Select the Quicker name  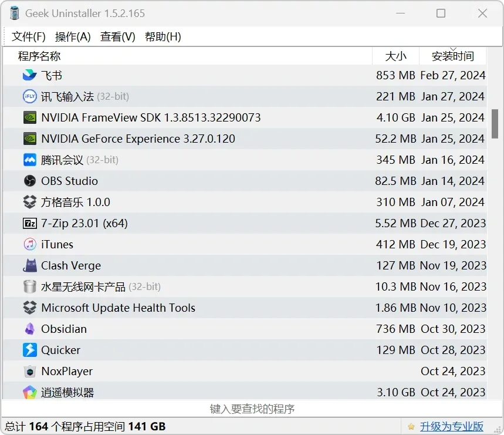[x=61, y=350]
